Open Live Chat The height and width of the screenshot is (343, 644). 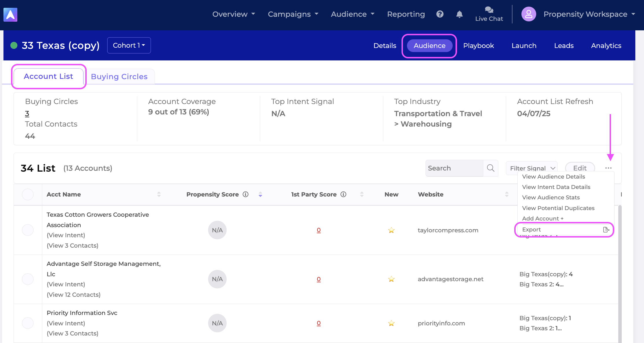(489, 14)
